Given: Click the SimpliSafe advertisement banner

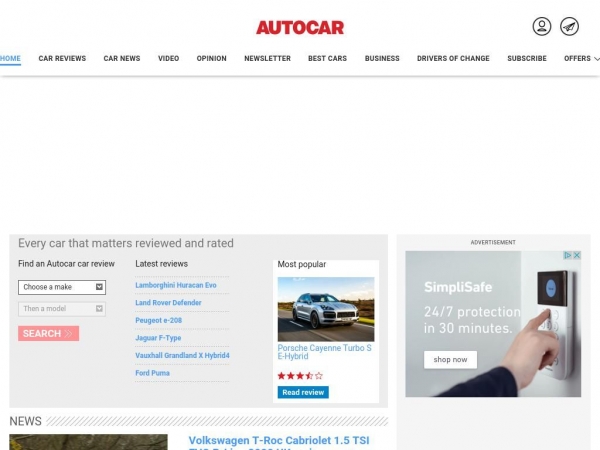Looking at the screenshot, I should pos(493,324).
